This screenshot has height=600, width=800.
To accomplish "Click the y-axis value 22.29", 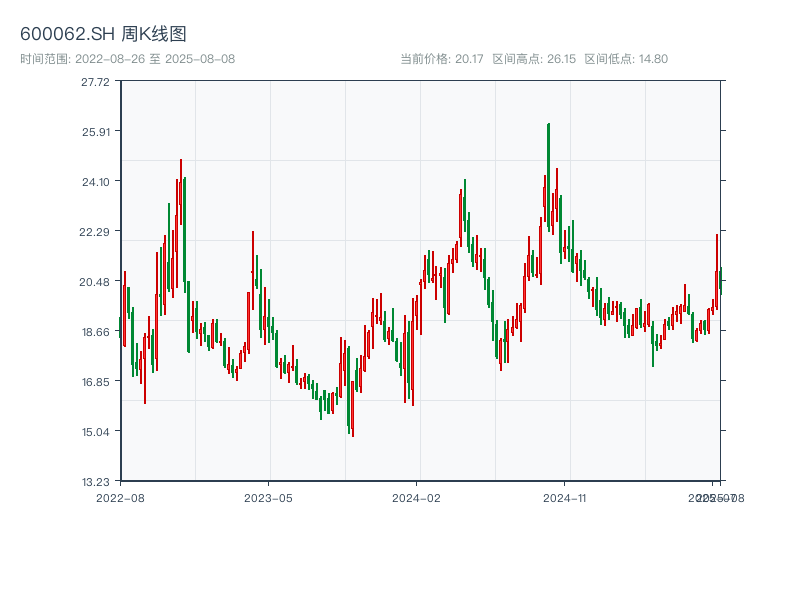I will tap(94, 232).
